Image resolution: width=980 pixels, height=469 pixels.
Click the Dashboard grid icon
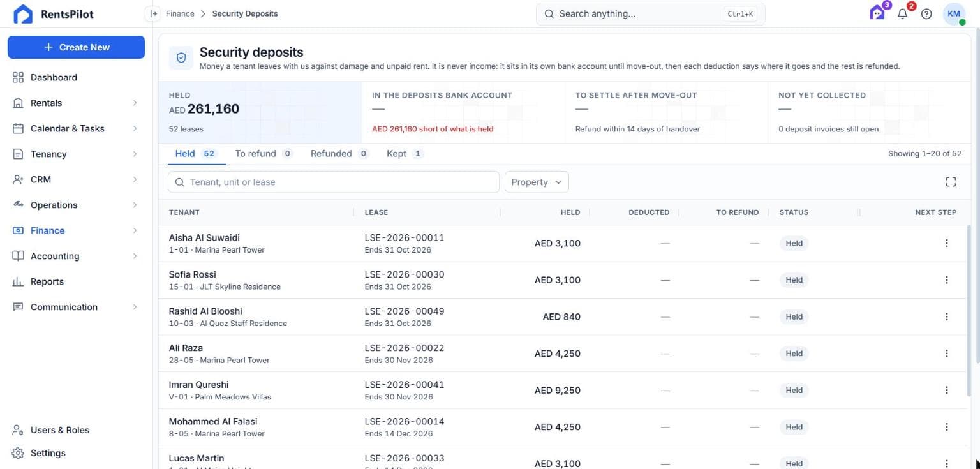(x=18, y=77)
